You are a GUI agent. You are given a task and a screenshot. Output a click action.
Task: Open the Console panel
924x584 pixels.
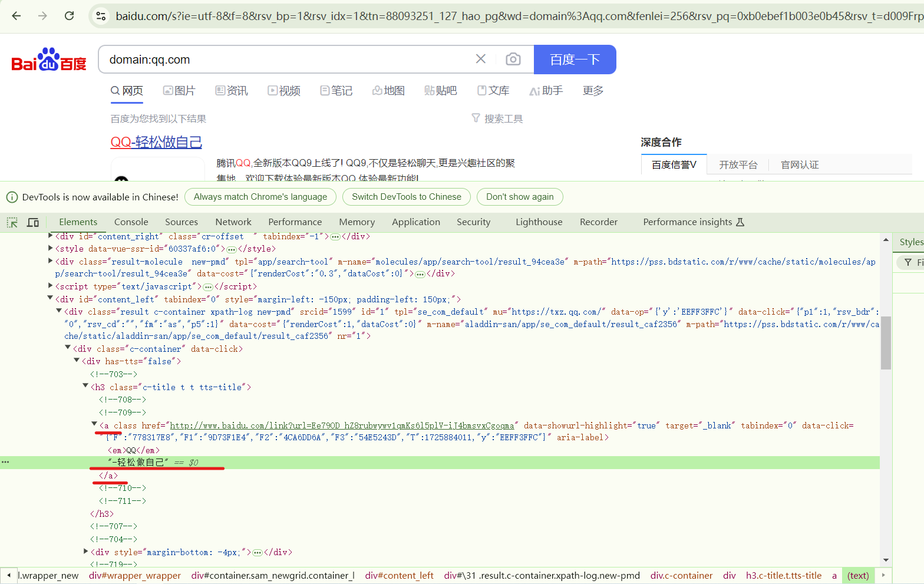pos(131,222)
